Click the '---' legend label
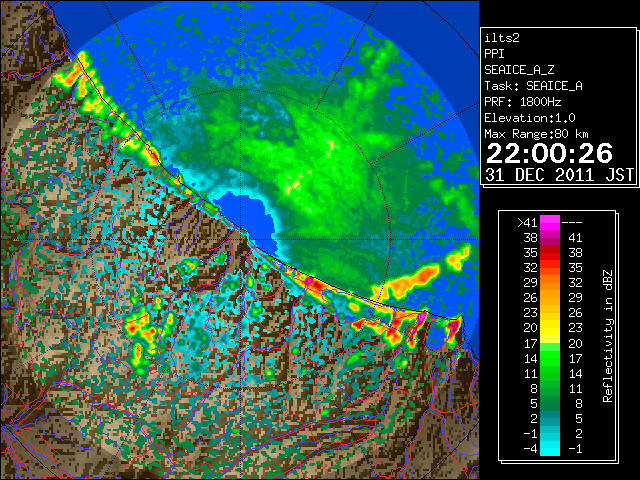Viewport: 640px width, 480px height. pos(572,223)
